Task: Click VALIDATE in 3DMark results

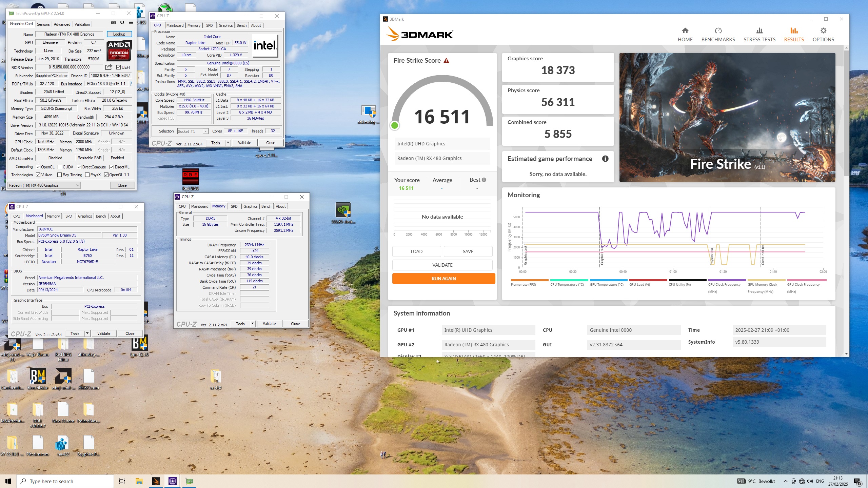Action: click(442, 265)
